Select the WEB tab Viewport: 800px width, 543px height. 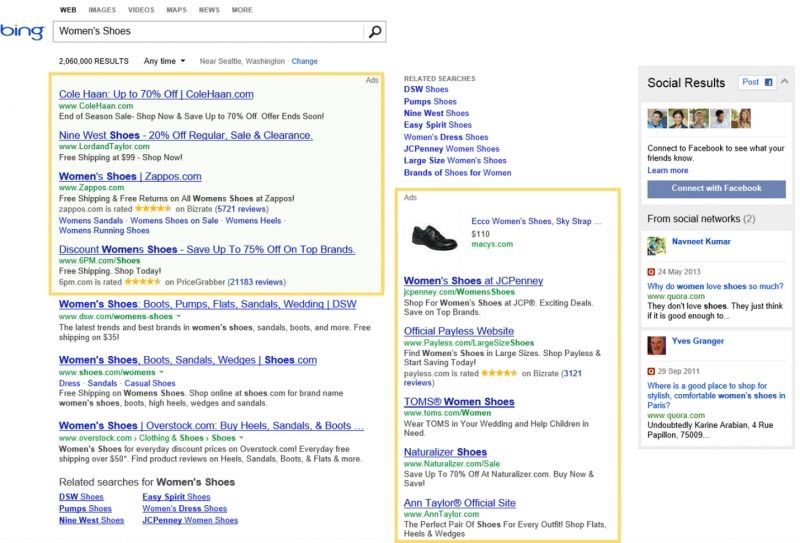click(x=68, y=10)
